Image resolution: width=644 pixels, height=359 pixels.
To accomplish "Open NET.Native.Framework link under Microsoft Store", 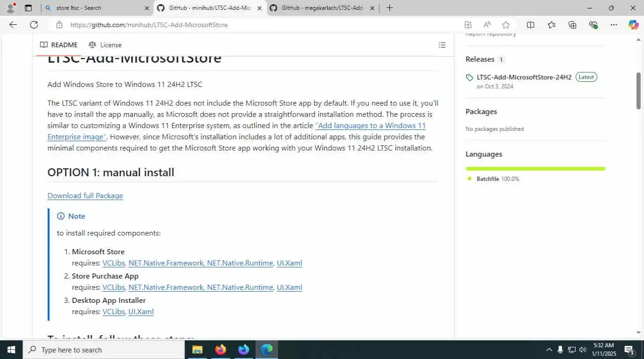I will coord(166,263).
